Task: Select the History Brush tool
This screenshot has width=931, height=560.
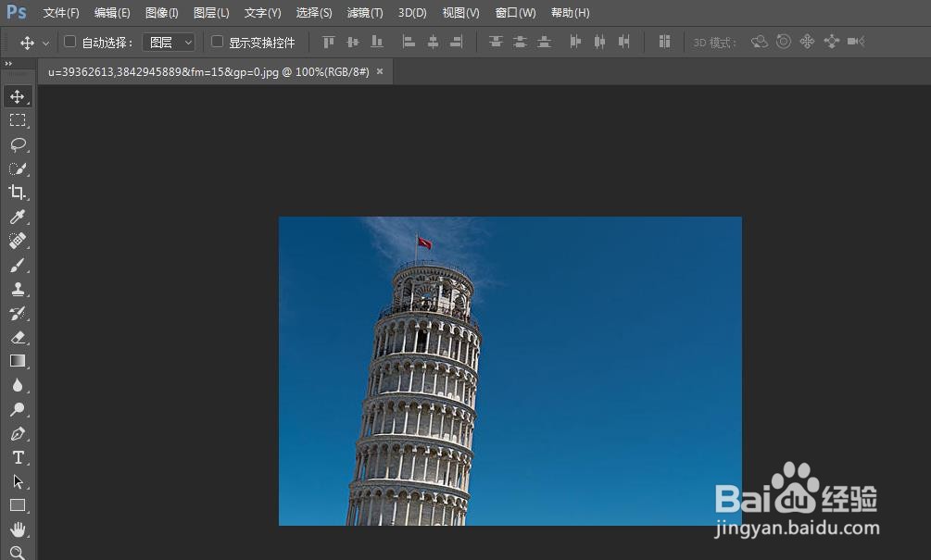Action: 18,313
